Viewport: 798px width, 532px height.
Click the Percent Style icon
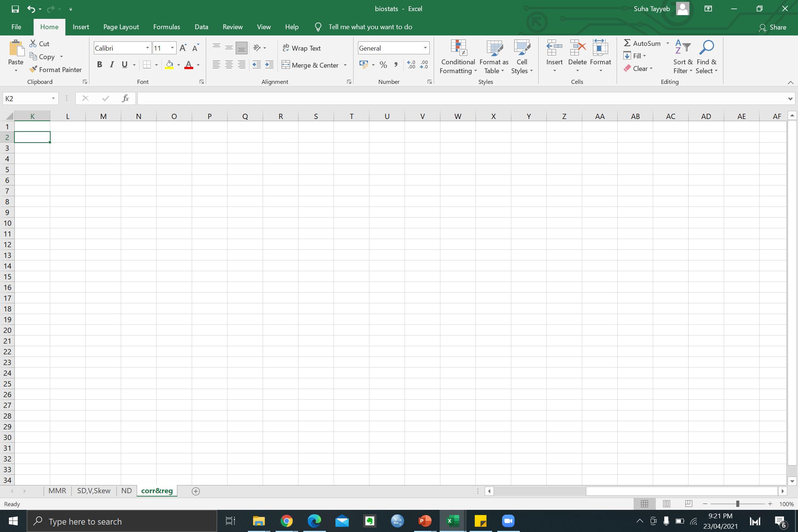[383, 65]
